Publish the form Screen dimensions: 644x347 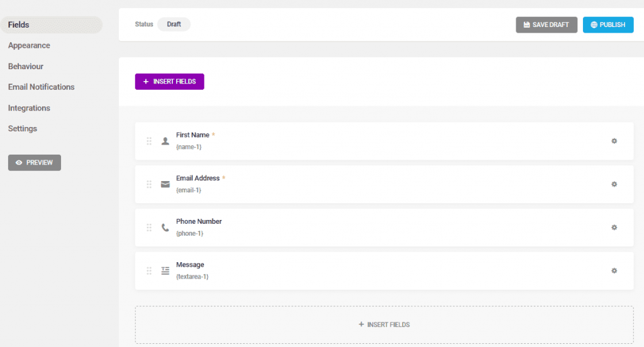pos(608,25)
